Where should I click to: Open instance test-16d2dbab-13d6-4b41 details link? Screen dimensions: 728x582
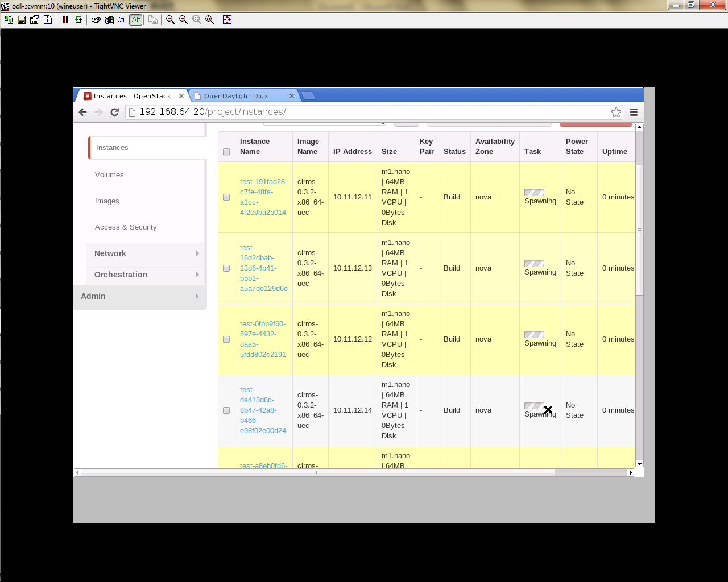[x=263, y=268]
